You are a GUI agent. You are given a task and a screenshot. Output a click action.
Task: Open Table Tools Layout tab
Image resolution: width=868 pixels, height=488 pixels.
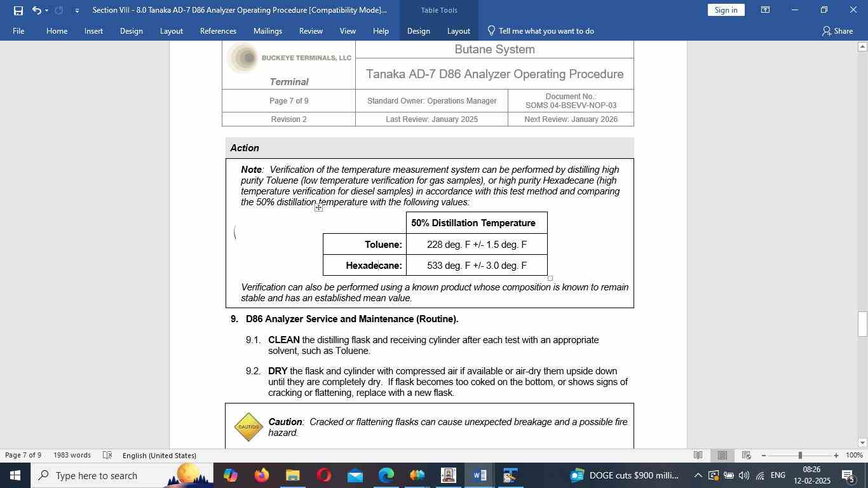458,30
